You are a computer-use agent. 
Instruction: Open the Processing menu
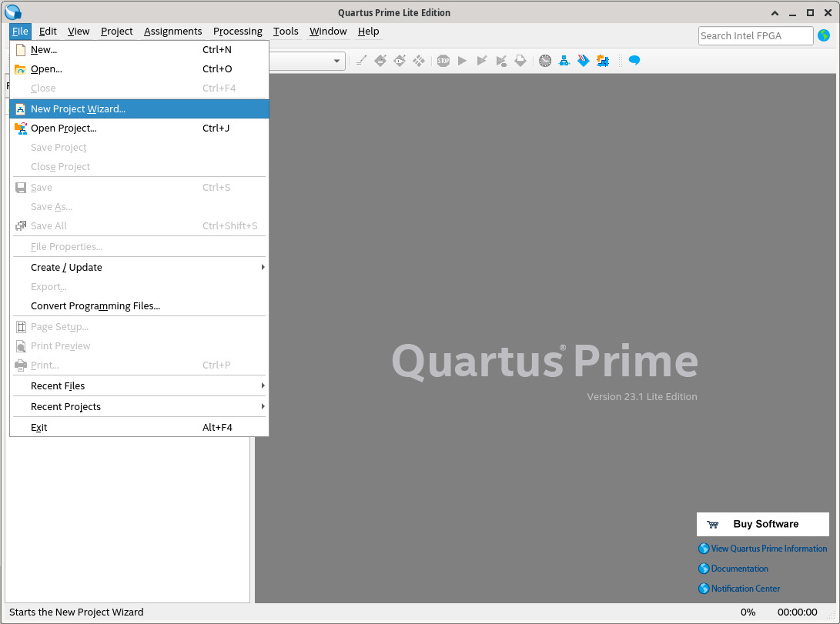coord(238,32)
